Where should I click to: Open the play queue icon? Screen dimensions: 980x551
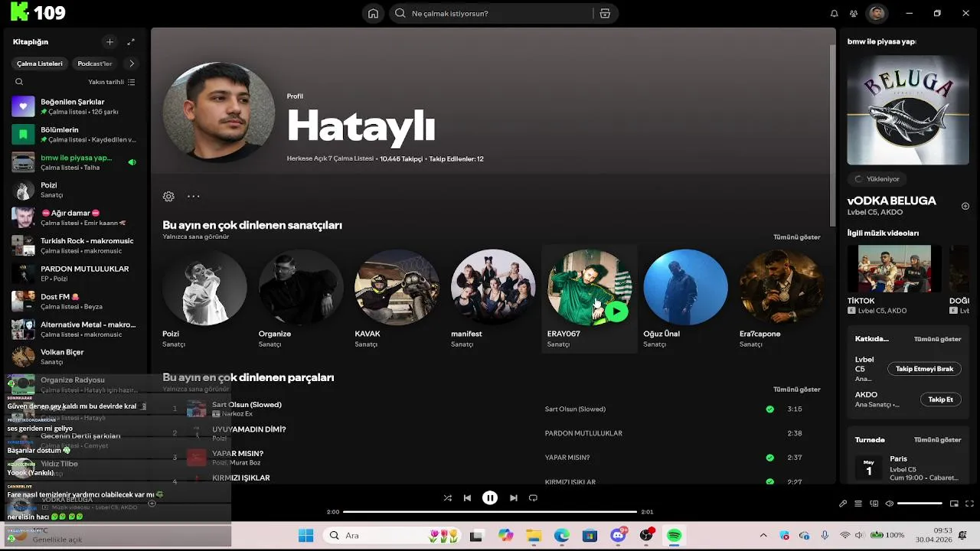click(858, 504)
